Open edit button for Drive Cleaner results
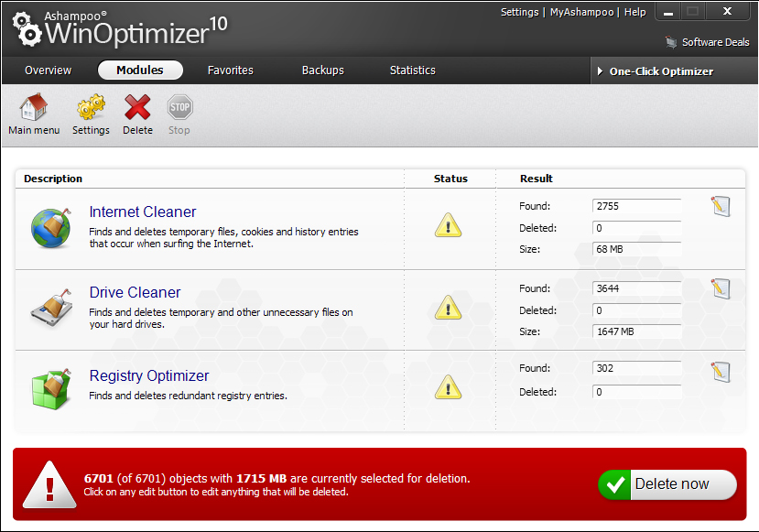Image resolution: width=759 pixels, height=532 pixels. point(721,288)
